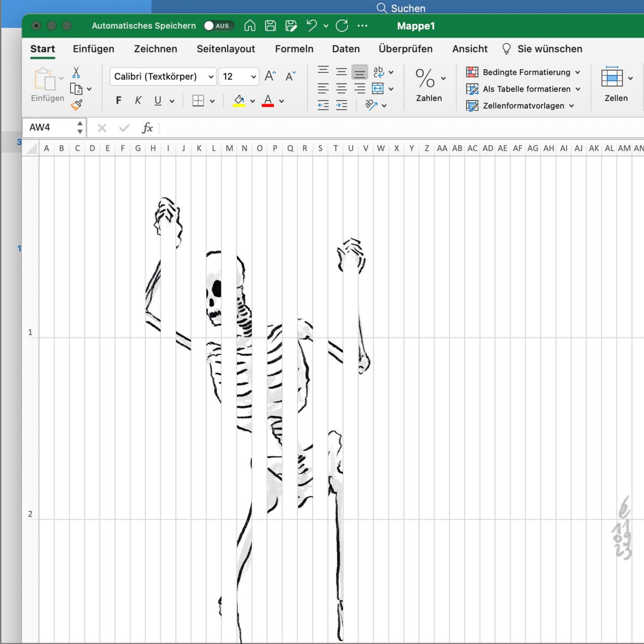644x644 pixels.
Task: Click the Undo arrow icon
Action: (311, 26)
